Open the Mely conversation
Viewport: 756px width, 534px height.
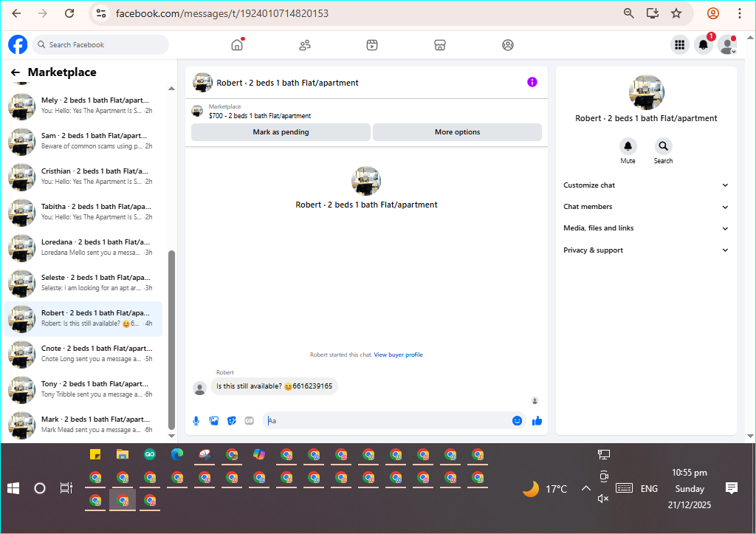[x=83, y=106]
